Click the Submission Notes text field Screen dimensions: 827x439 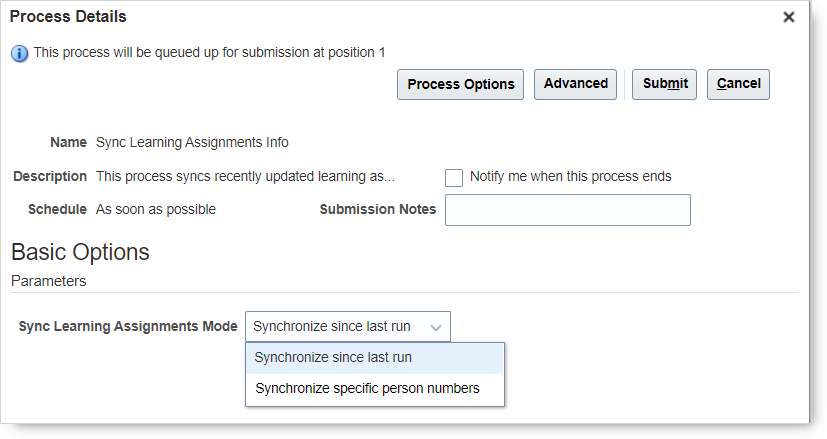567,210
